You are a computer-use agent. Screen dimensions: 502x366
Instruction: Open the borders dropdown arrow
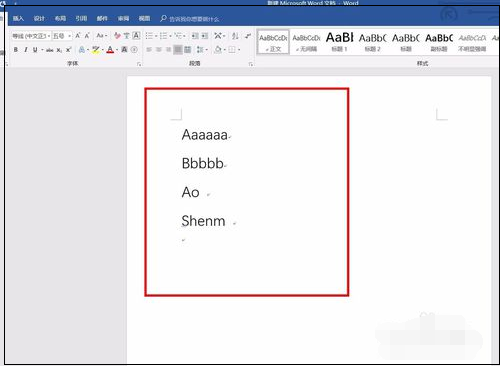(239, 50)
